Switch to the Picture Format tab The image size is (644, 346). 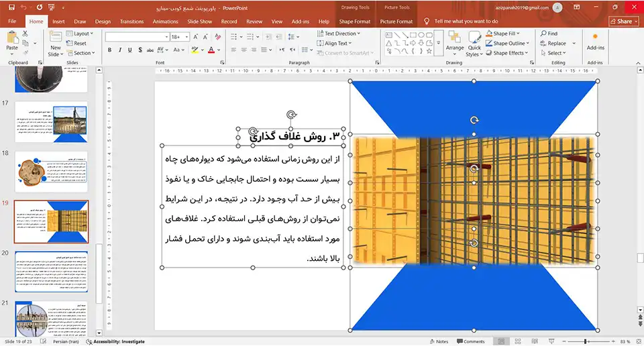pos(396,21)
